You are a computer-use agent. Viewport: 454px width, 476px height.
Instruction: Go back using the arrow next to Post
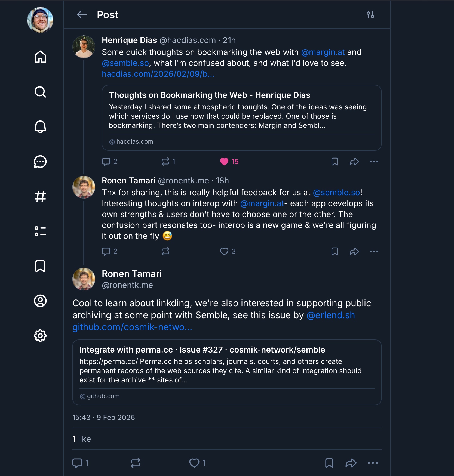coord(82,15)
